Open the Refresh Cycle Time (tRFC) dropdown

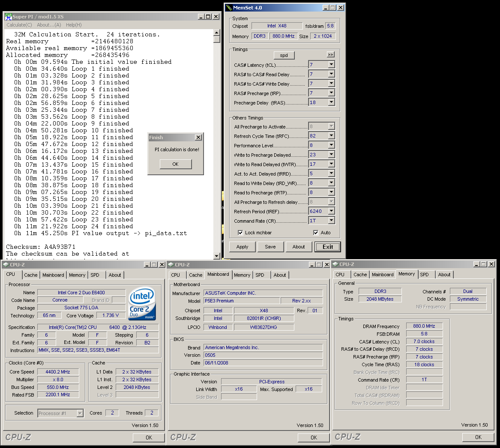(331, 136)
